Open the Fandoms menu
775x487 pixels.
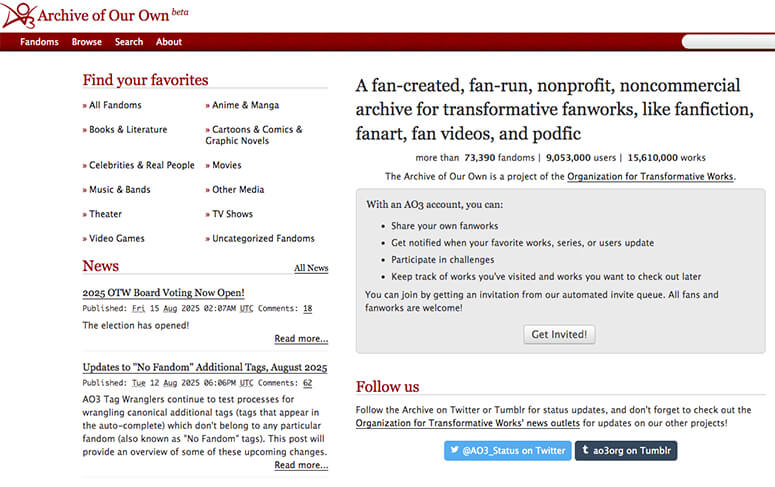[39, 42]
